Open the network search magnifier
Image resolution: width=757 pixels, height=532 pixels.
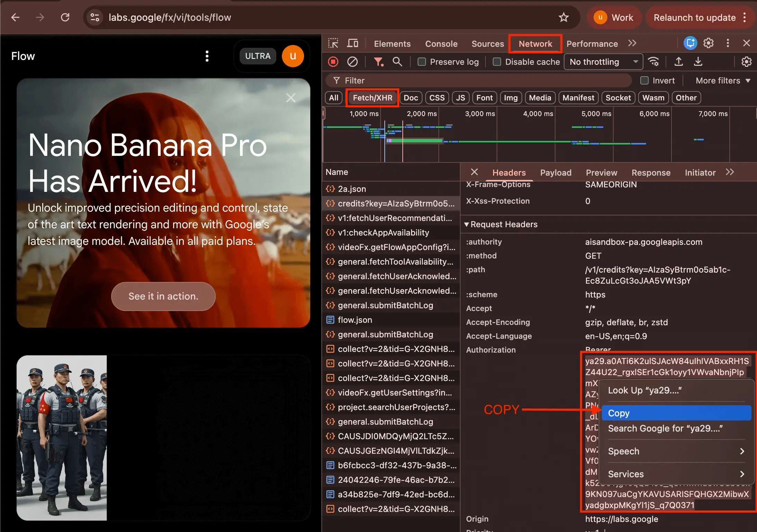[397, 62]
